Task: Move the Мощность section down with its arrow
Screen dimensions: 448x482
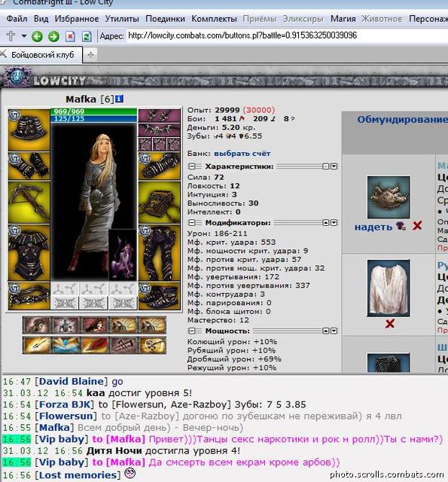Action: pyautogui.click(x=334, y=331)
